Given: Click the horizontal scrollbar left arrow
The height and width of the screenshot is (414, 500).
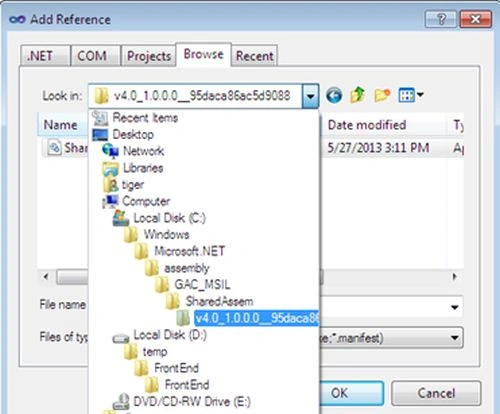Looking at the screenshot, I should coord(46,276).
